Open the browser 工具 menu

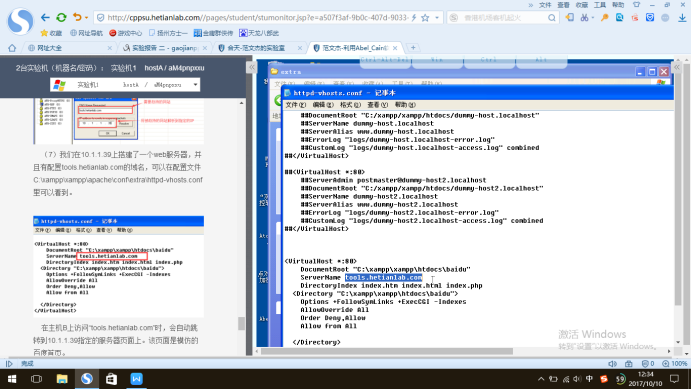[600, 5]
